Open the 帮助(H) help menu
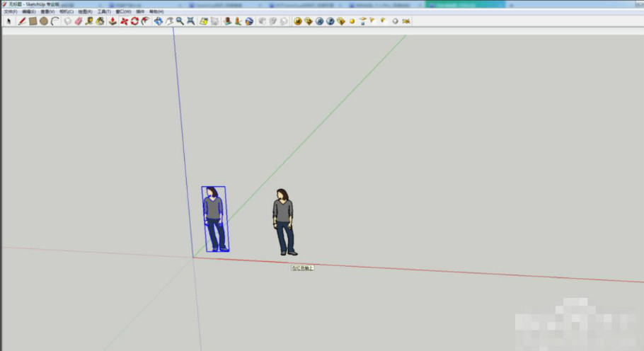The height and width of the screenshot is (351, 644). point(156,11)
